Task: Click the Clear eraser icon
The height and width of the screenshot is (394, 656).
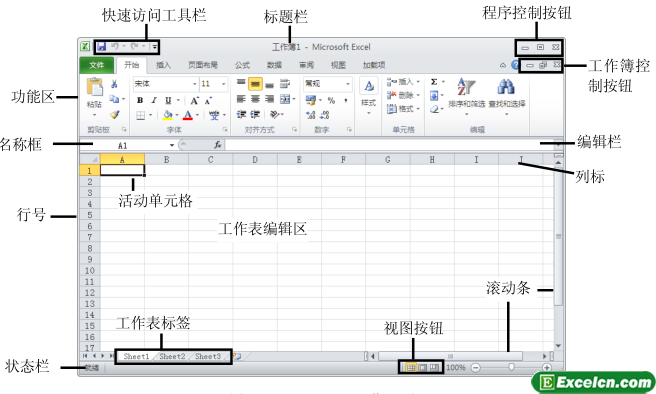Action: tap(434, 109)
